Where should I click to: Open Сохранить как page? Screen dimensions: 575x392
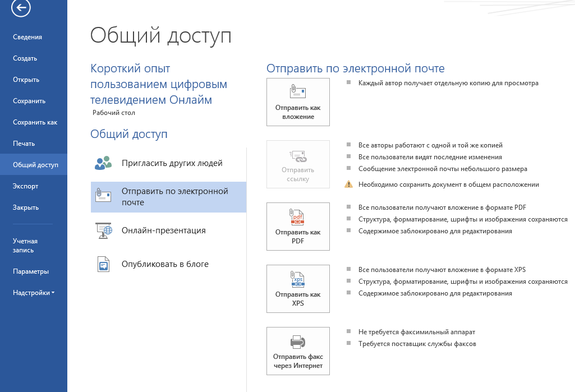coord(35,122)
